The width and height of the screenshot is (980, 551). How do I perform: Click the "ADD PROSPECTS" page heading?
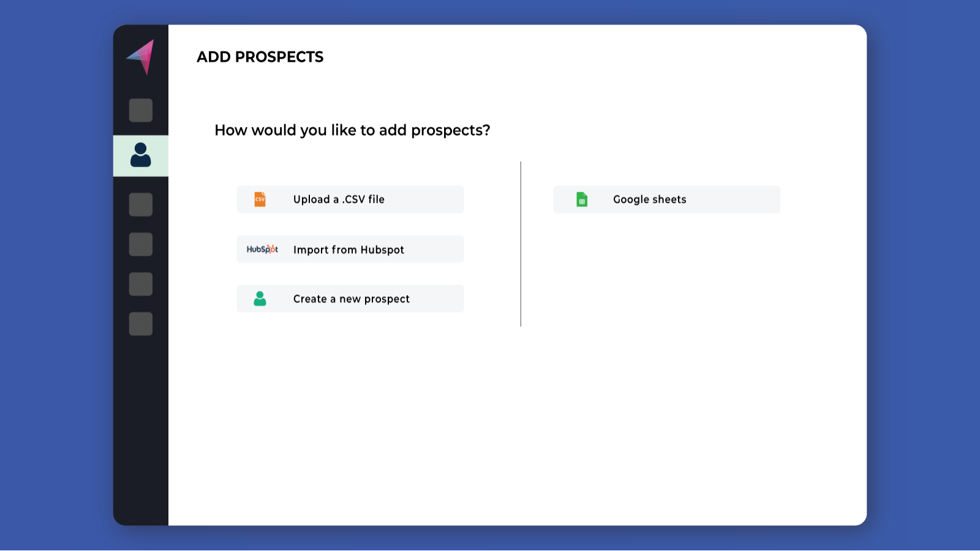260,57
